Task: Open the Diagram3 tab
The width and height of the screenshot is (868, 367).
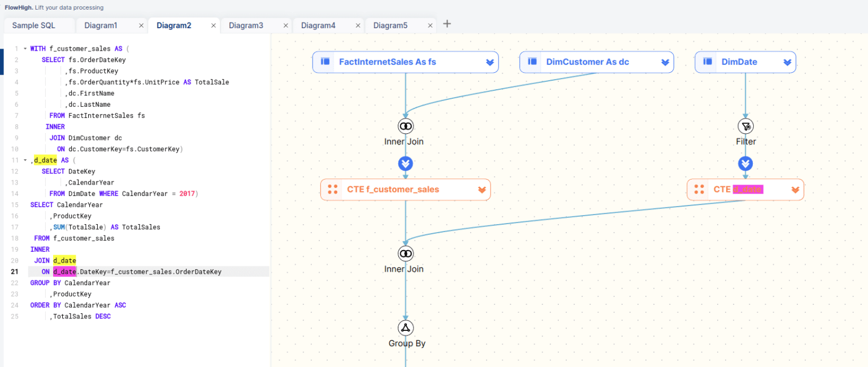Action: point(246,25)
